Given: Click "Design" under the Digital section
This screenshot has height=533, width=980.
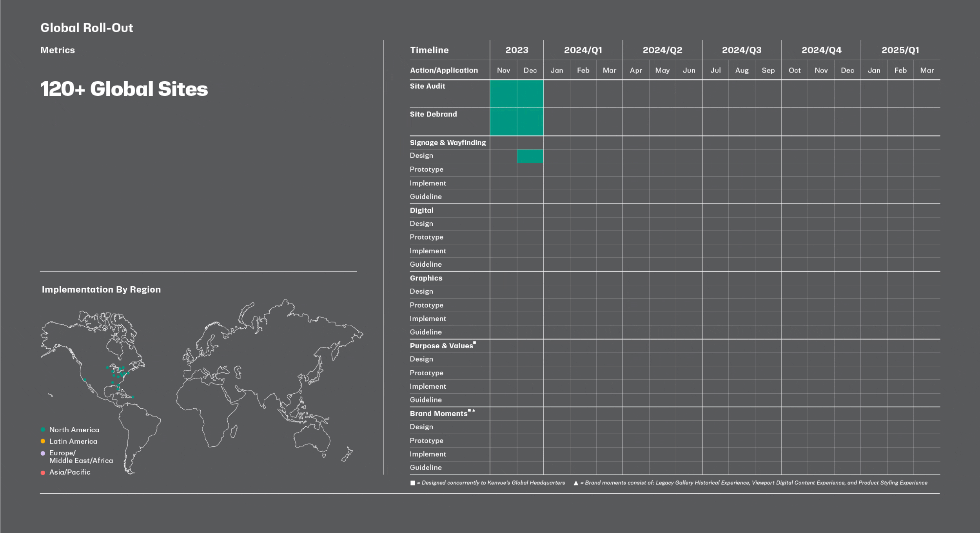Looking at the screenshot, I should pyautogui.click(x=421, y=224).
